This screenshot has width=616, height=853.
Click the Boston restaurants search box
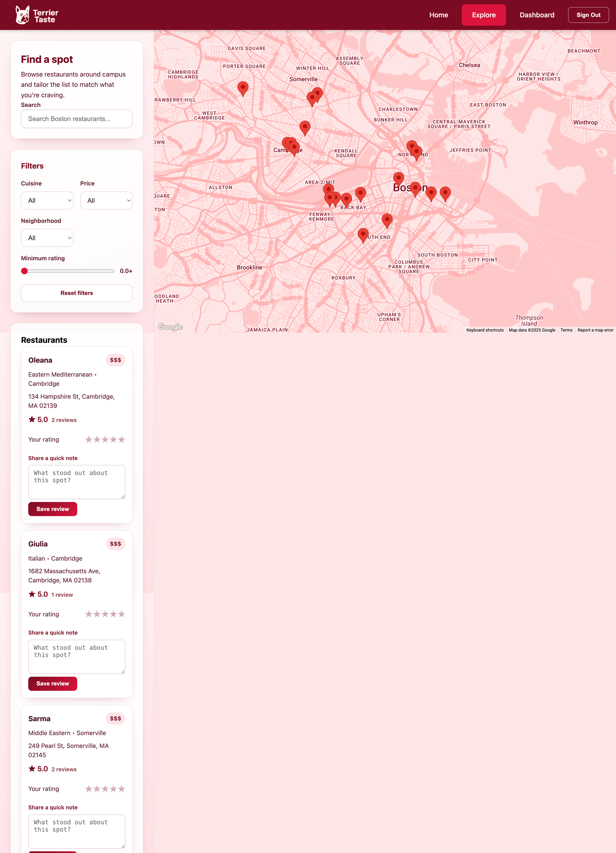pyautogui.click(x=76, y=118)
